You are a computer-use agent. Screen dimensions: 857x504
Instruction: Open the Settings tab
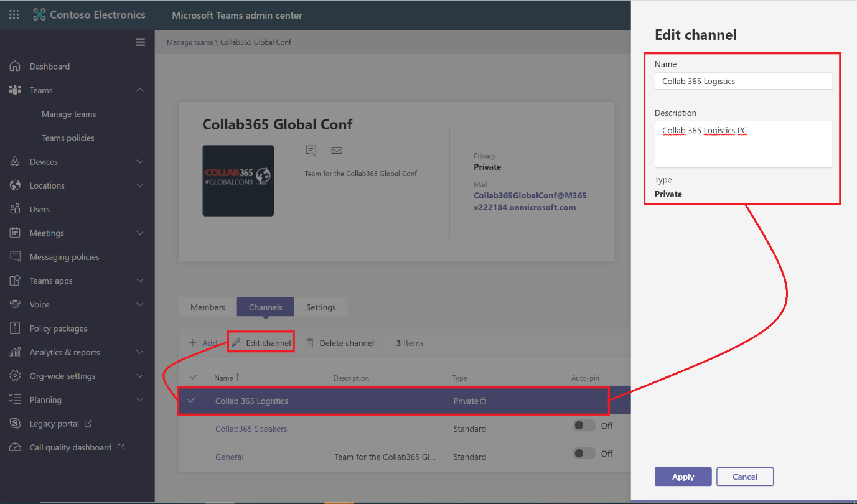point(321,307)
